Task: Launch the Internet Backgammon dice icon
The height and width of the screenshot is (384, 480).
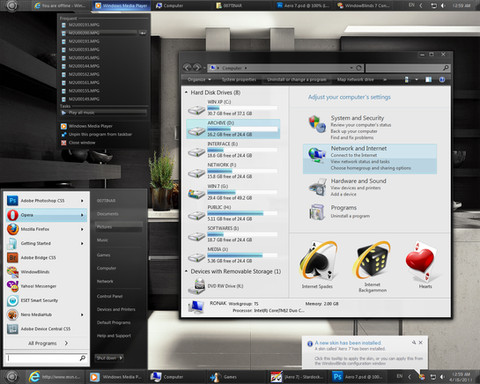Action: (372, 261)
